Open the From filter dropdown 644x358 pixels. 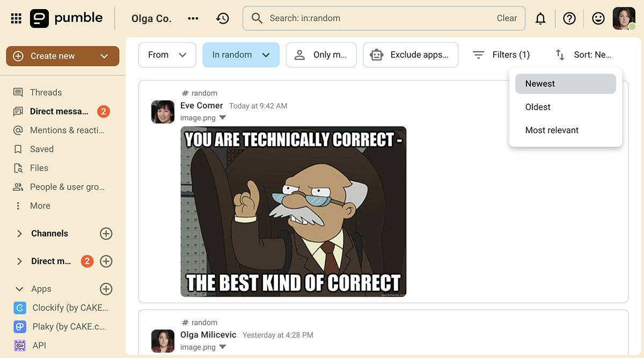pos(167,55)
